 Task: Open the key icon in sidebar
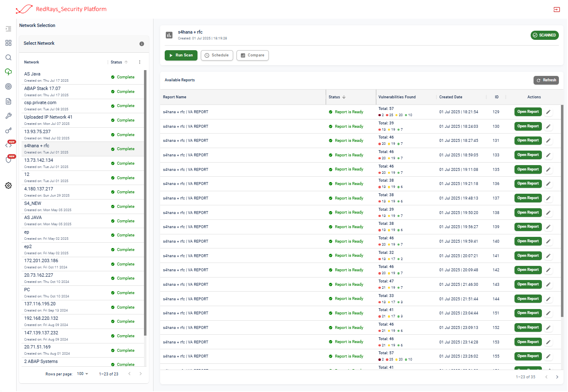(8, 130)
